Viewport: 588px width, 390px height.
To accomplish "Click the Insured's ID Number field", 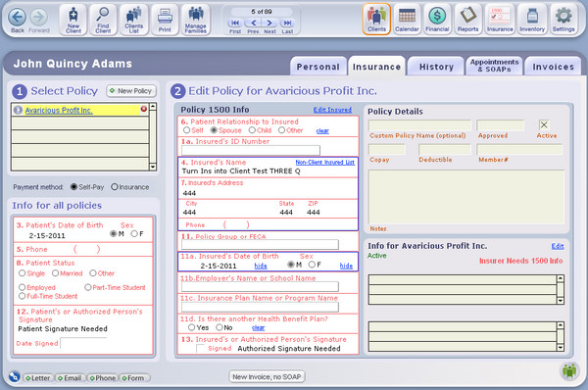I will 251,150.
